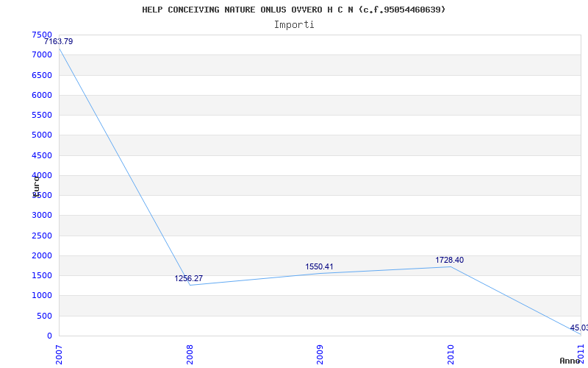This screenshot has height=368, width=588.
Task: Click the 'Anno' x-axis title
Action: pyautogui.click(x=570, y=361)
